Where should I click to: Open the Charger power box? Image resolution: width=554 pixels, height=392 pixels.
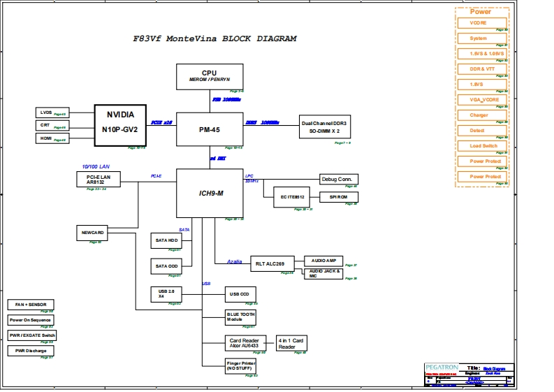(479, 115)
